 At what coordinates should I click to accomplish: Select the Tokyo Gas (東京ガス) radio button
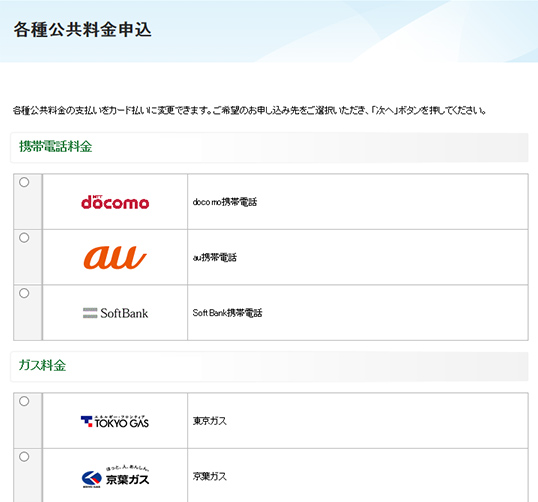(24, 401)
